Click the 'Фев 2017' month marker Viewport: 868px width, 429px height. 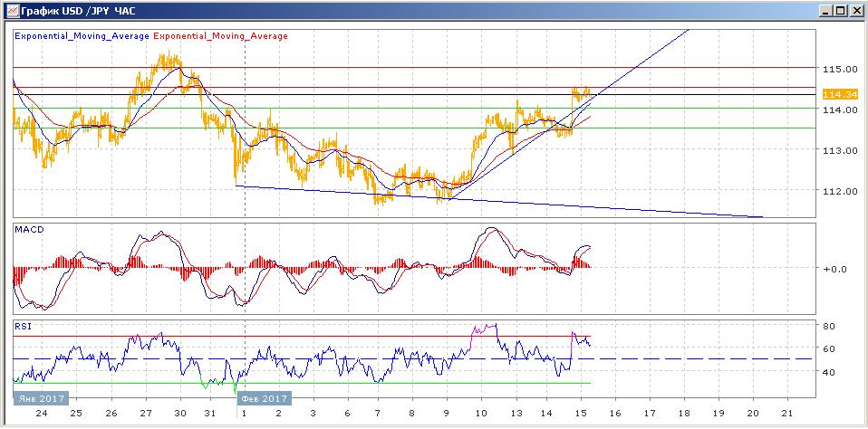coord(263,398)
